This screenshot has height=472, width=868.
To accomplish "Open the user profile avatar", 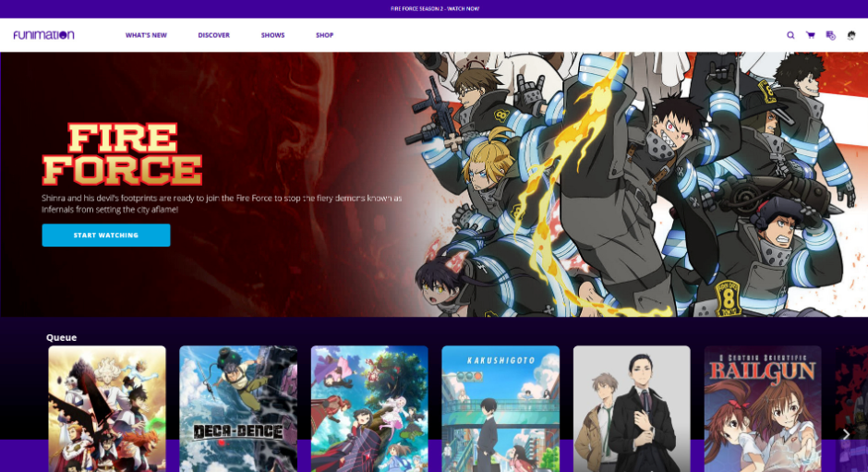I will (851, 35).
